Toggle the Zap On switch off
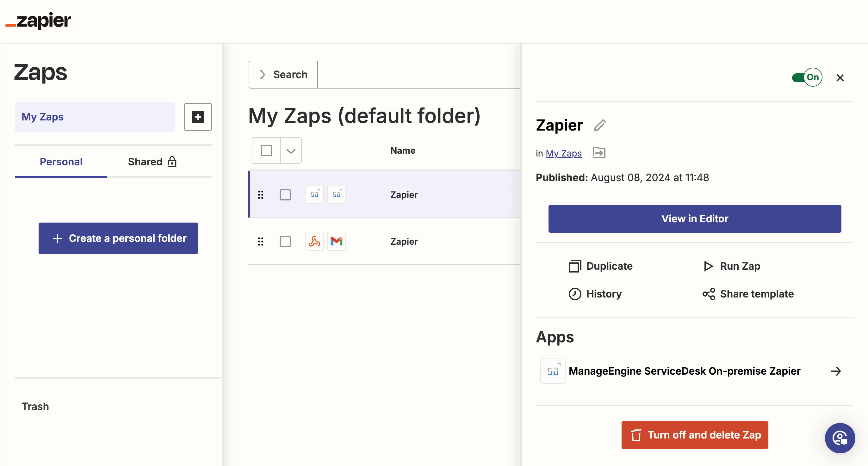 (x=807, y=77)
